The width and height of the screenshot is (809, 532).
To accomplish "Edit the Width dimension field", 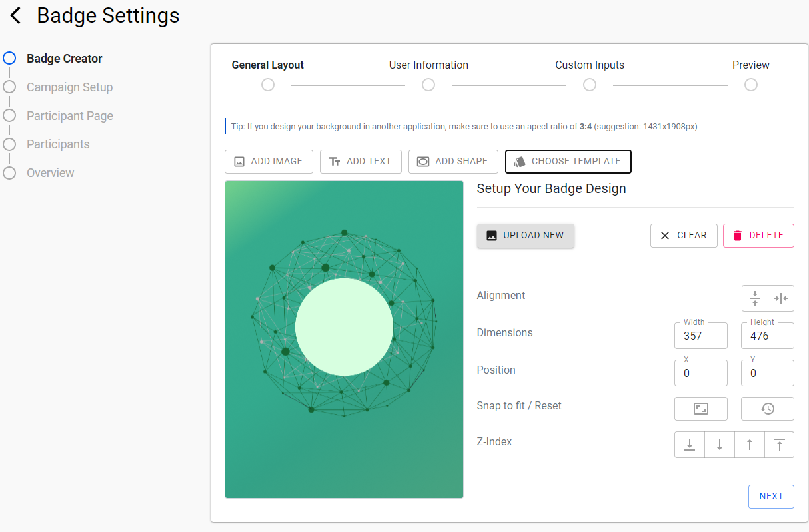I will coord(700,336).
